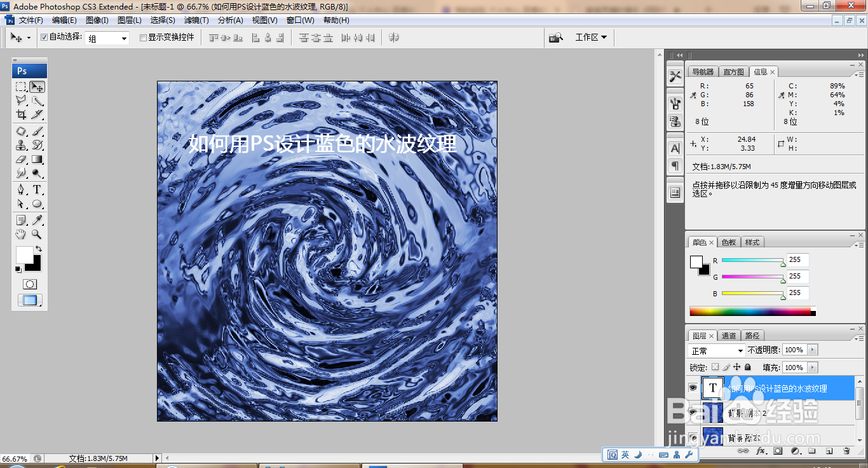Select the Move tool in toolbox

click(x=37, y=86)
